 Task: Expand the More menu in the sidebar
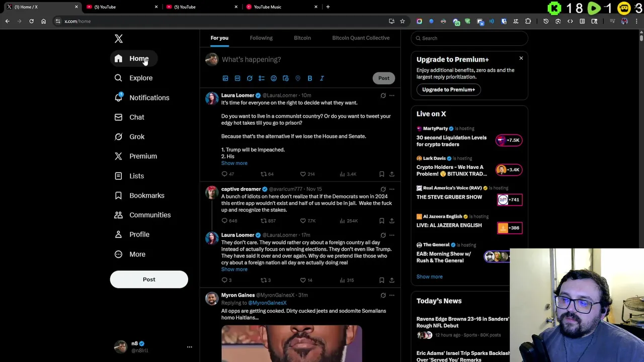pos(130,254)
